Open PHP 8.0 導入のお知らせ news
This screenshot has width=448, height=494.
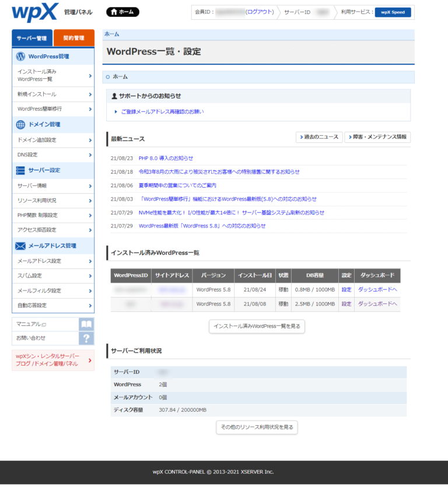[x=166, y=159]
